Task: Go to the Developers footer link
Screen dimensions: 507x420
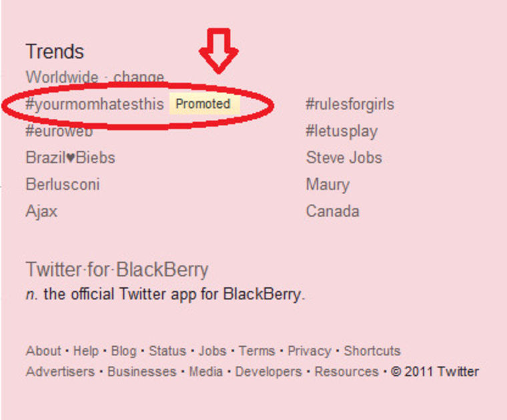Action: coord(268,371)
